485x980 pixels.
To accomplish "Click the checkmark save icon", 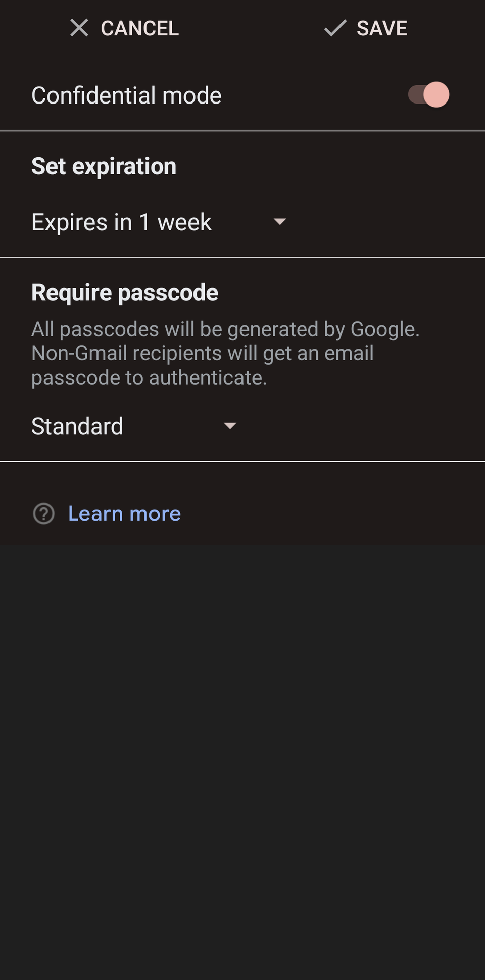I will [x=335, y=28].
